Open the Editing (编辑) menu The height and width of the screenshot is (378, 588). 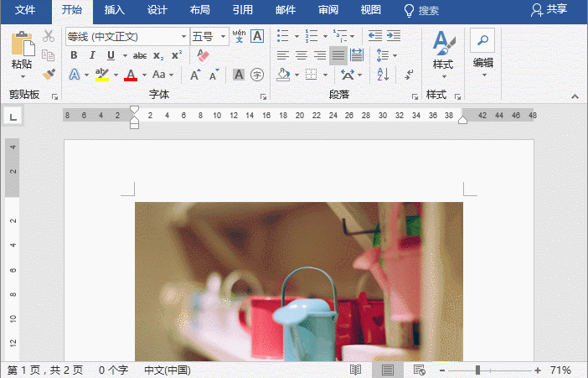click(x=482, y=54)
